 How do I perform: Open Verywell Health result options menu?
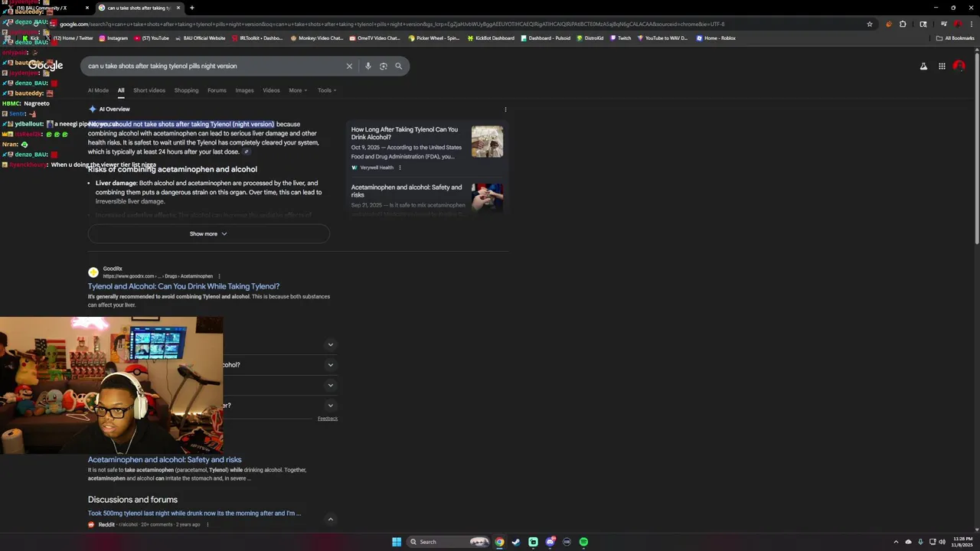pos(400,168)
